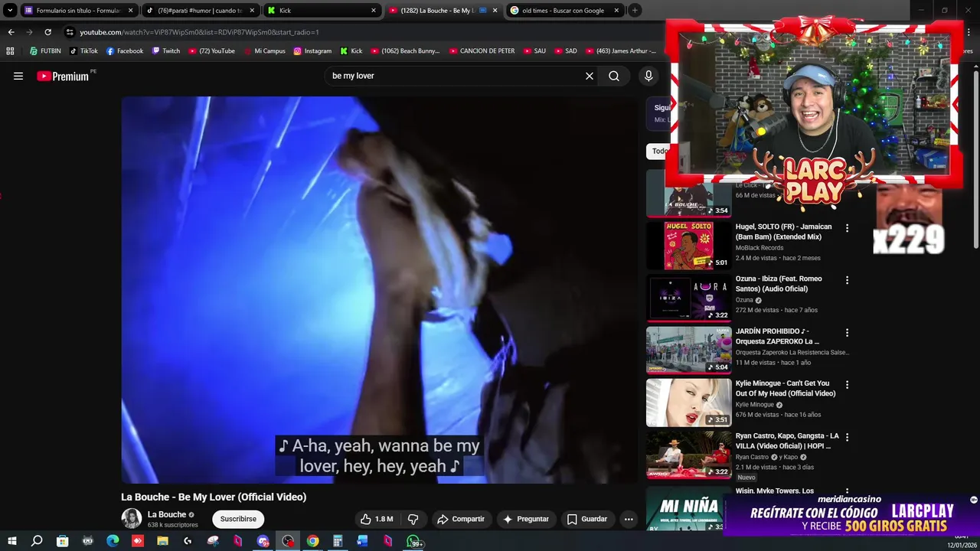
Task: Open JARDÍN PROHIBIDO video thumbnail
Action: pyautogui.click(x=688, y=350)
